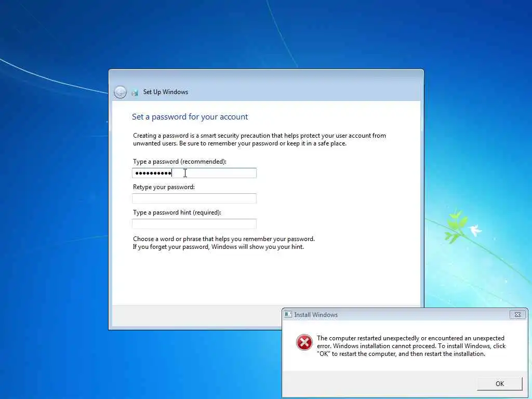532x399 pixels.
Task: Click the 'Type a password (recommended):' label
Action: tap(179, 162)
